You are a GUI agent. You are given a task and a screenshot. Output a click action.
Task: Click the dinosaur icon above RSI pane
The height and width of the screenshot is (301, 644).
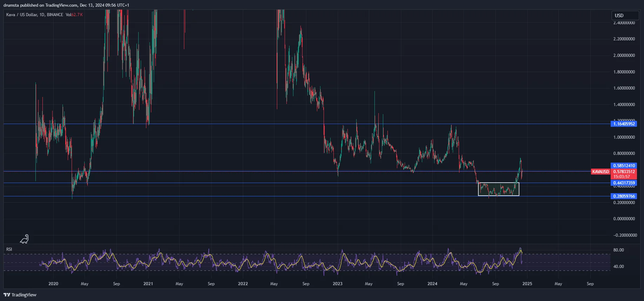[24, 239]
